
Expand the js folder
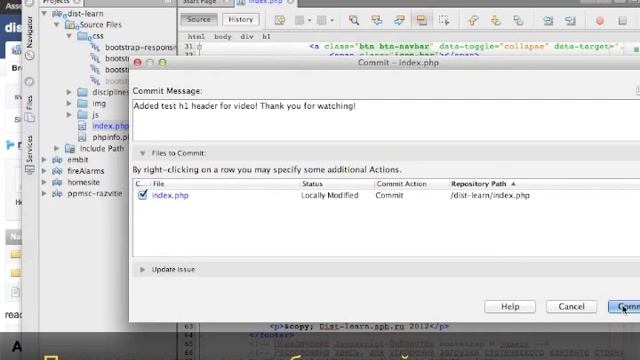[69, 115]
